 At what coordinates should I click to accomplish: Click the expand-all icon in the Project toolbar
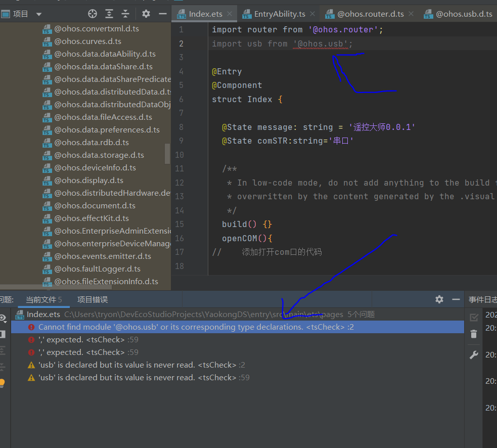point(110,14)
